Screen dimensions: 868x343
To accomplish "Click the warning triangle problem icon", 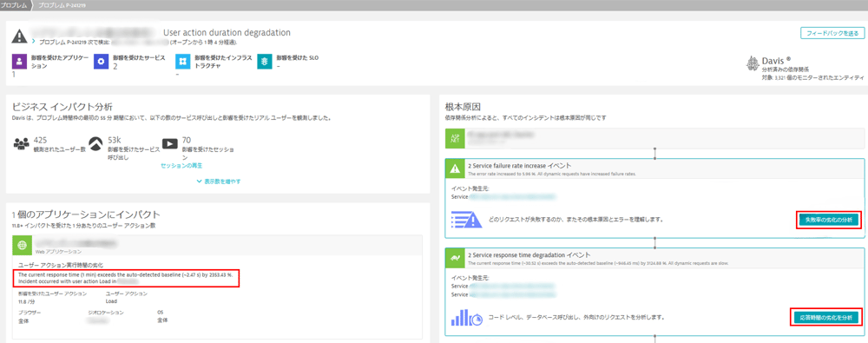I will click(20, 36).
